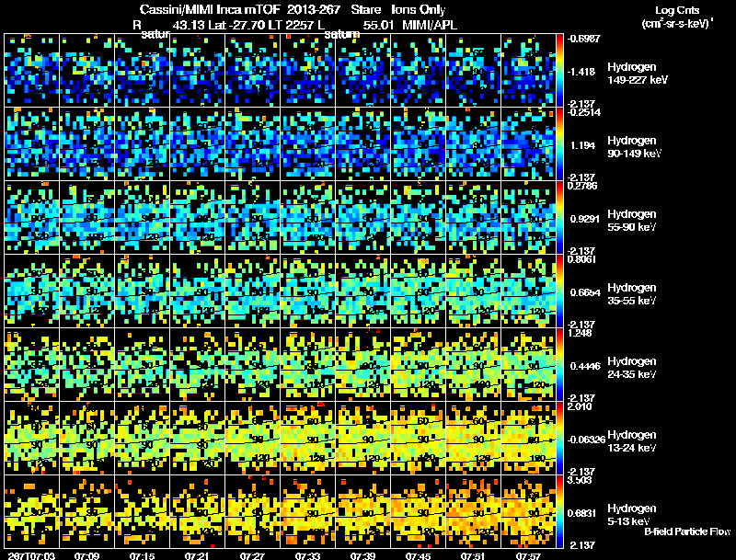Open the Hydrogen 90-149 keV panel at 07:57
736x560 pixels.
click(528, 143)
